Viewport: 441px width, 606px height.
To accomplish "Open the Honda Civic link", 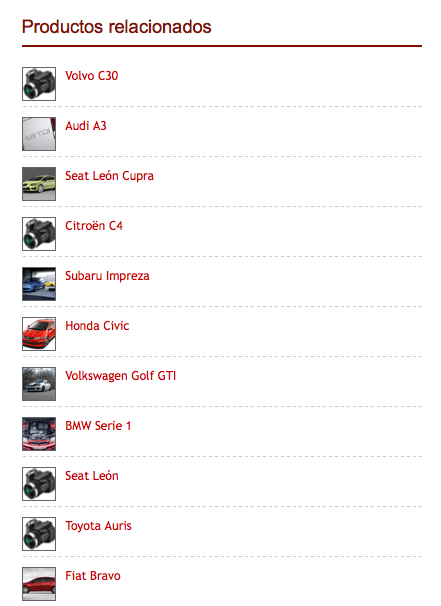I will [x=97, y=326].
